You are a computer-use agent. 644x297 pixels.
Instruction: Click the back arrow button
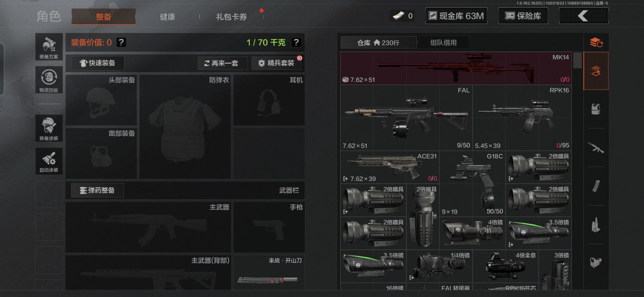583,16
